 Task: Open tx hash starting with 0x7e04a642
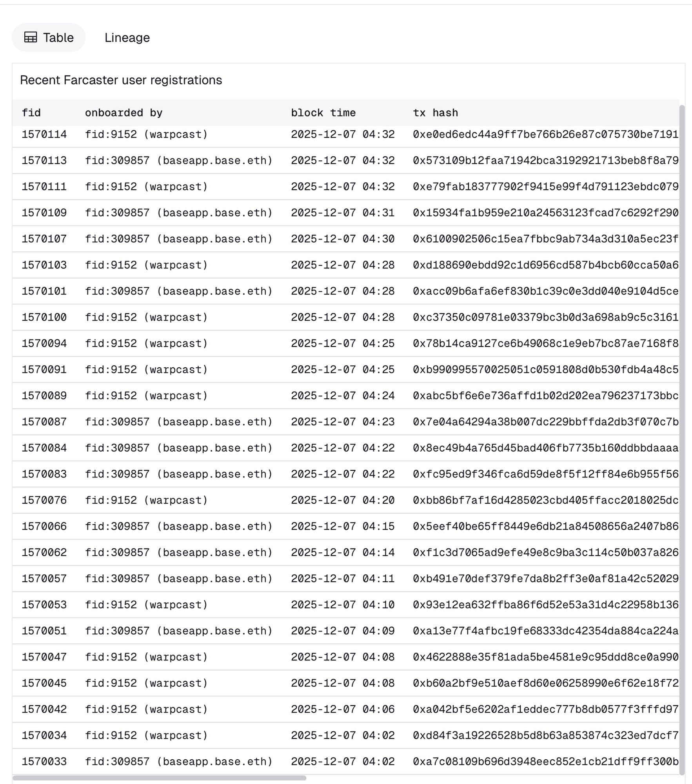pos(545,422)
